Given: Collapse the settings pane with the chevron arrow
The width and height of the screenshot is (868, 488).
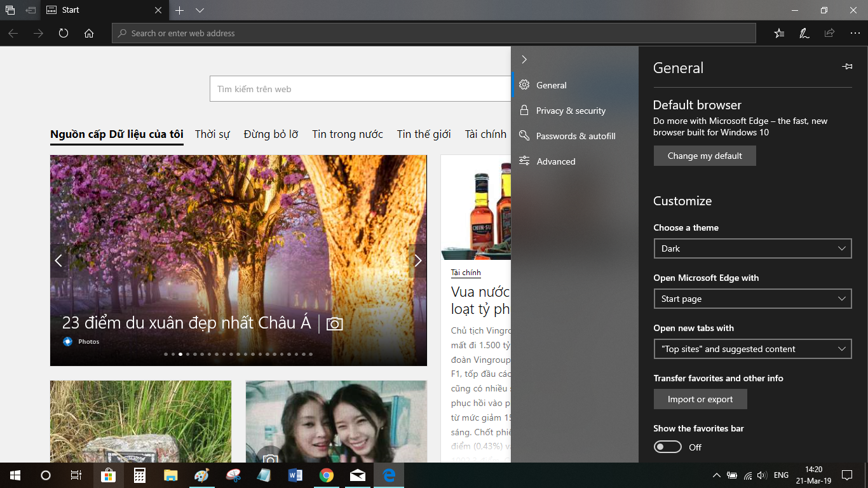Looking at the screenshot, I should point(524,59).
